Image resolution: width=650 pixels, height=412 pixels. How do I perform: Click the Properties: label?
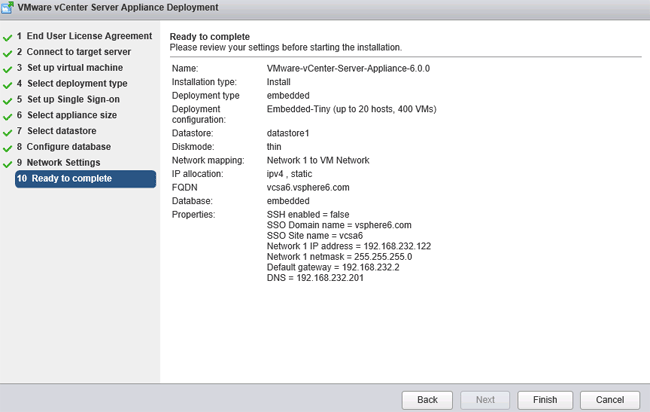coord(194,215)
